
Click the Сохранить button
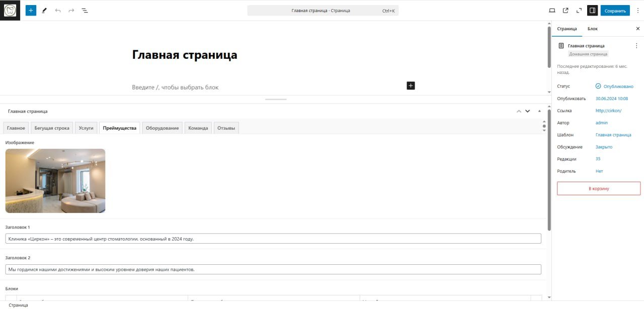(615, 11)
